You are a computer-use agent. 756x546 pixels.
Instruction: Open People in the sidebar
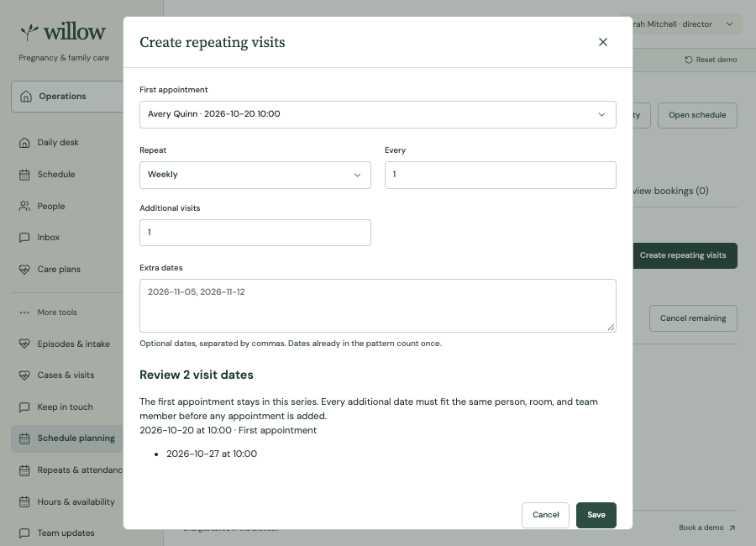pyautogui.click(x=67, y=207)
